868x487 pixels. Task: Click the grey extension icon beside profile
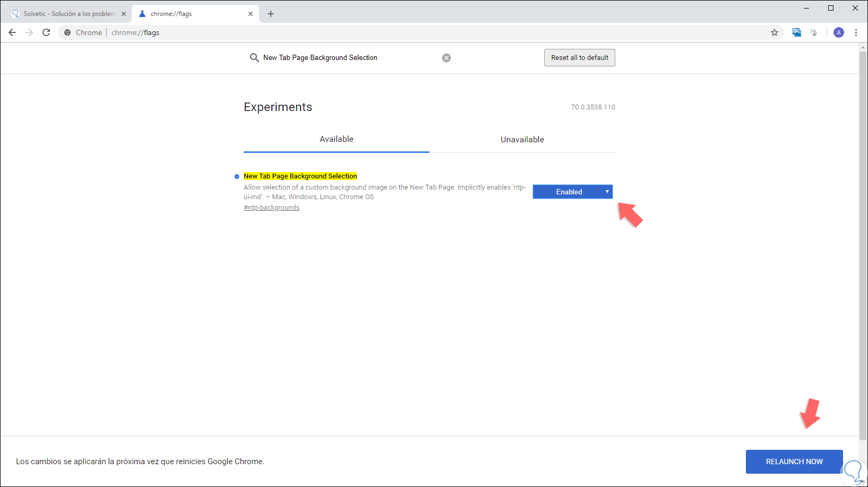814,32
